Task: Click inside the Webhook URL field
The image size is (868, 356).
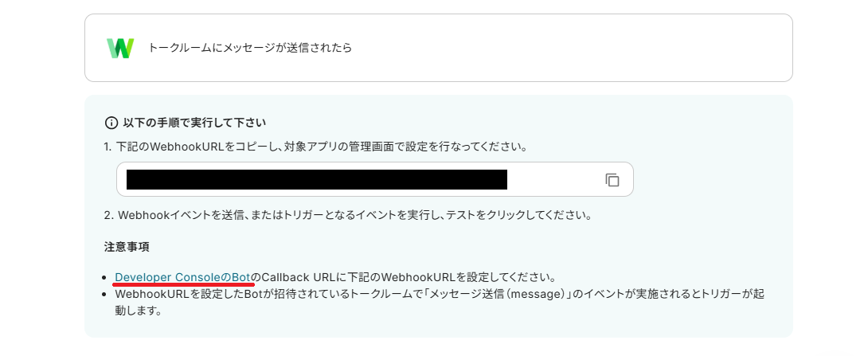Action: click(x=375, y=179)
